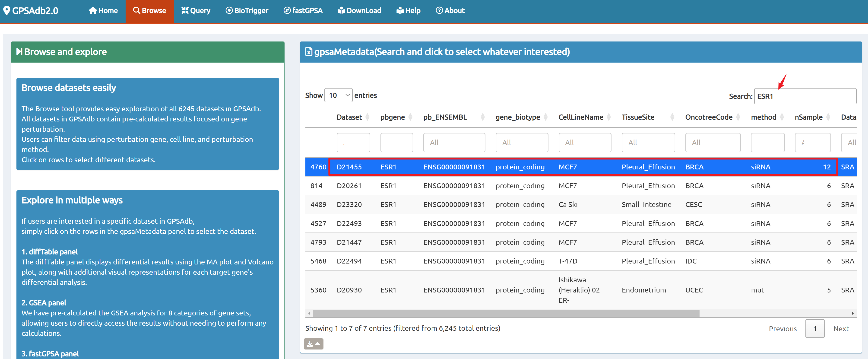Click the gpsaMetadata panel file icon
Image resolution: width=868 pixels, height=359 pixels.
[308, 52]
